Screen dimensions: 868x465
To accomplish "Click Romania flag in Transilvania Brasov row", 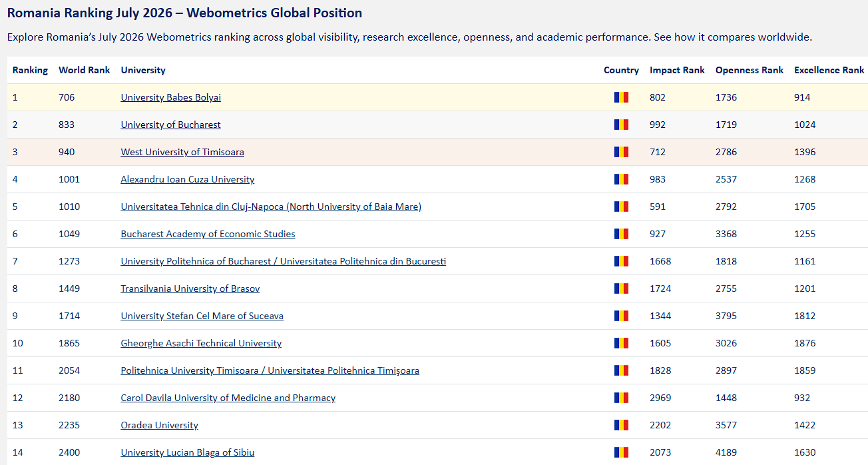I will pyautogui.click(x=621, y=288).
